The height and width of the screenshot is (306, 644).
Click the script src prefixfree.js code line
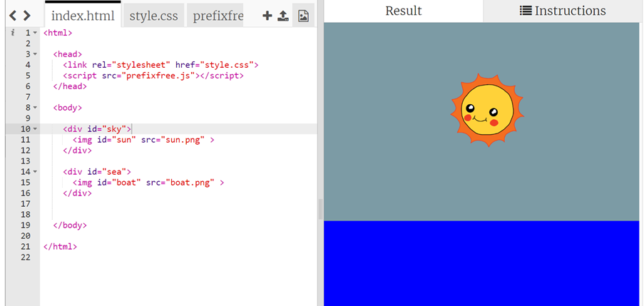[x=153, y=76]
